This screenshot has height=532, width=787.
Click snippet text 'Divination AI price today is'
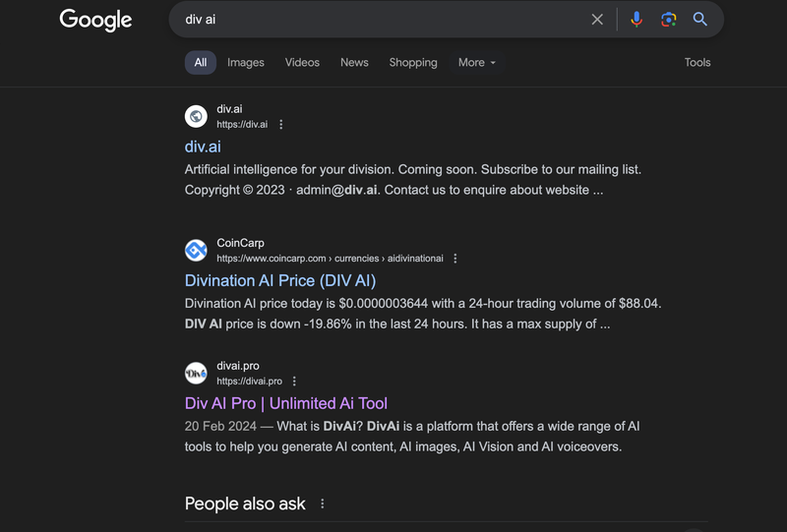tap(260, 304)
